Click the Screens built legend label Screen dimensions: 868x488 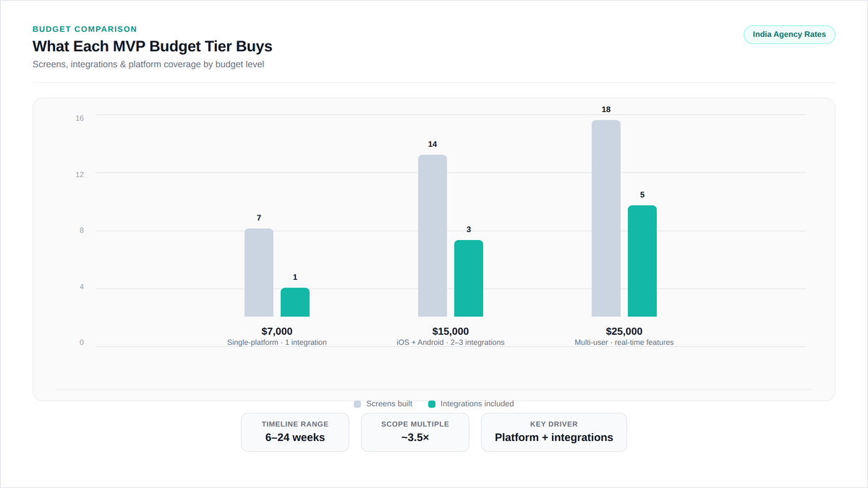(x=389, y=404)
